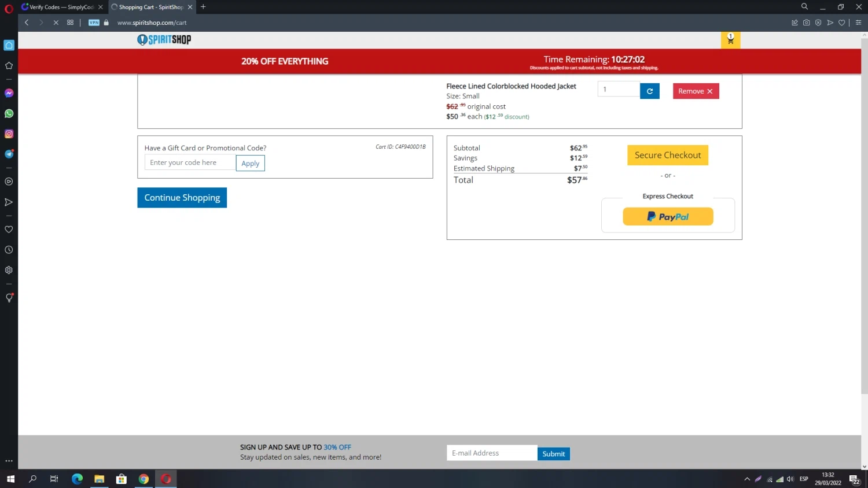
Task: Open ad blocker shield icon
Action: 818,23
